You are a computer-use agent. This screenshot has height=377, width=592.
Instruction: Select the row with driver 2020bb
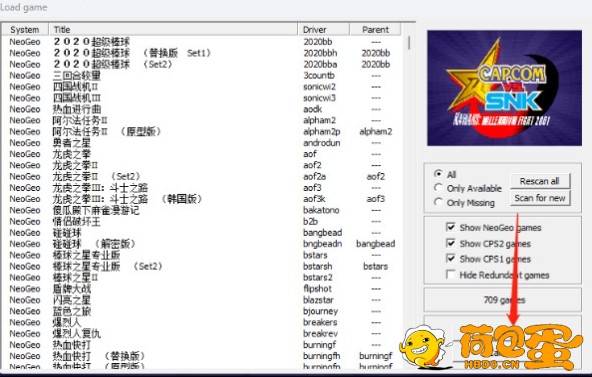[202, 42]
